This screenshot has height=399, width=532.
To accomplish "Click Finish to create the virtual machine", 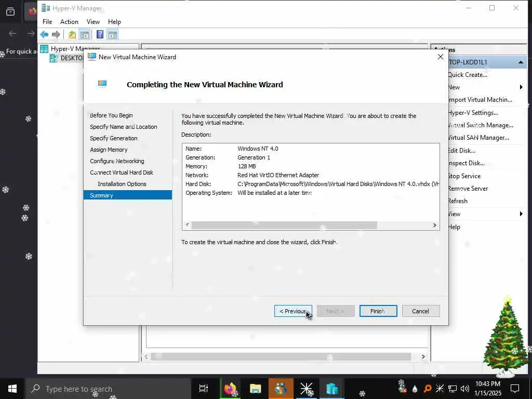I will (378, 311).
